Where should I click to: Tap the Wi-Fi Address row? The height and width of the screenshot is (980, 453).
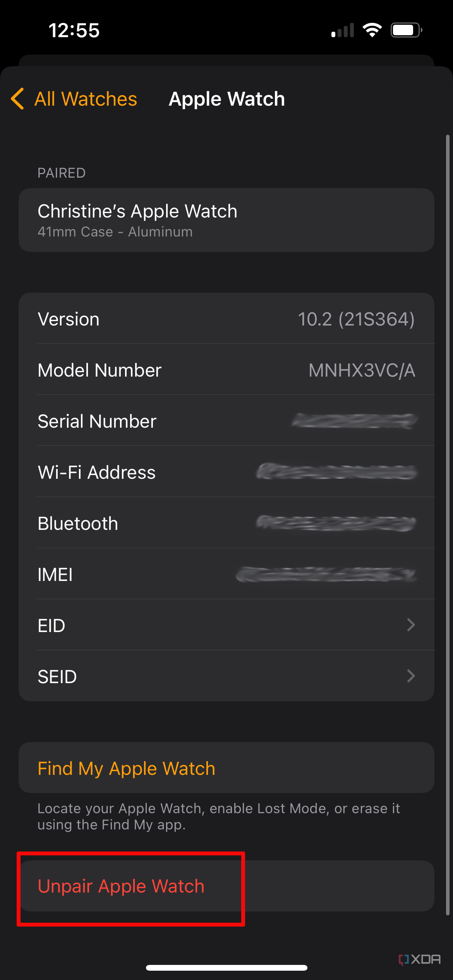coord(226,472)
